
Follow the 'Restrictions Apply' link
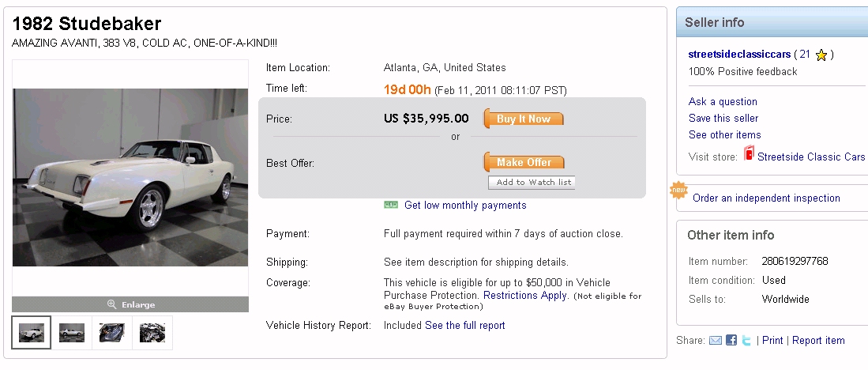525,295
